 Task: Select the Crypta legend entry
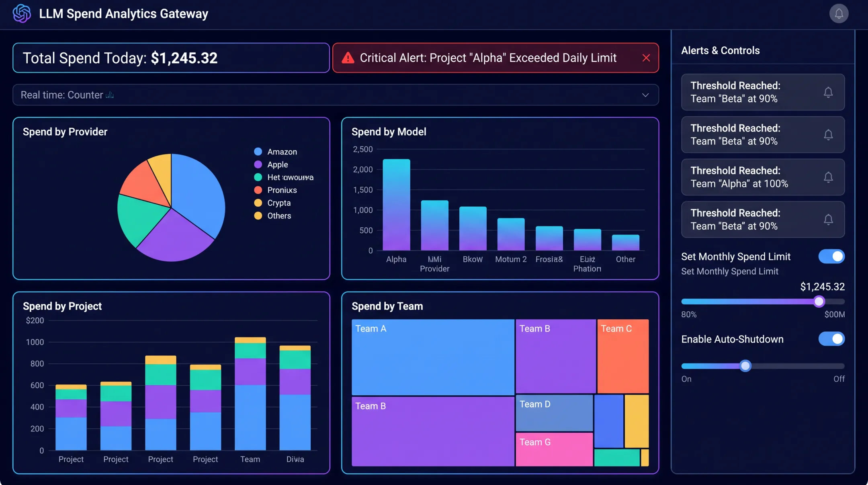pyautogui.click(x=272, y=203)
